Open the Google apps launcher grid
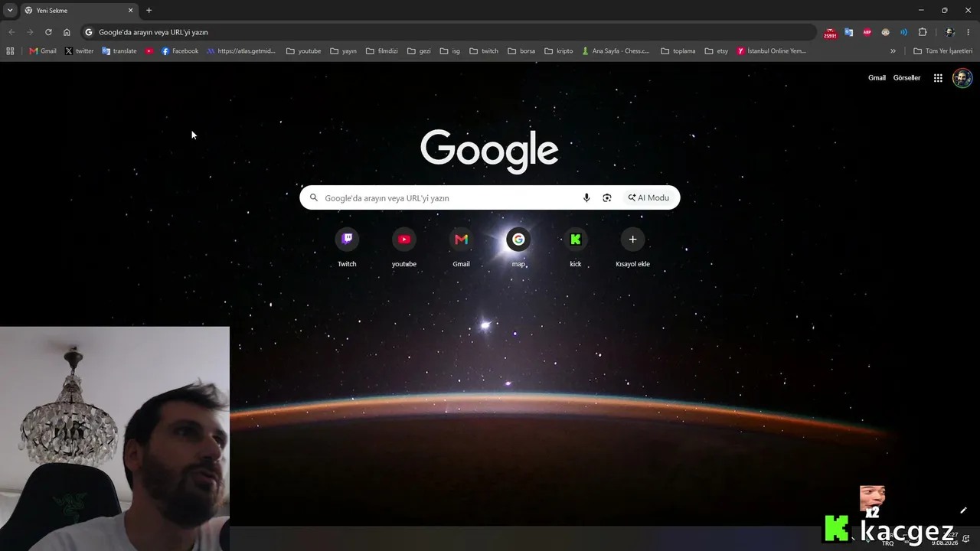The image size is (980, 551). pos(938,78)
